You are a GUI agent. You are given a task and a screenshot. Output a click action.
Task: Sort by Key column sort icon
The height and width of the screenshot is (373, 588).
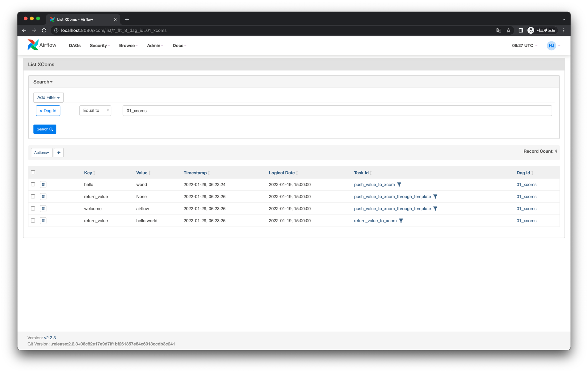(94, 173)
